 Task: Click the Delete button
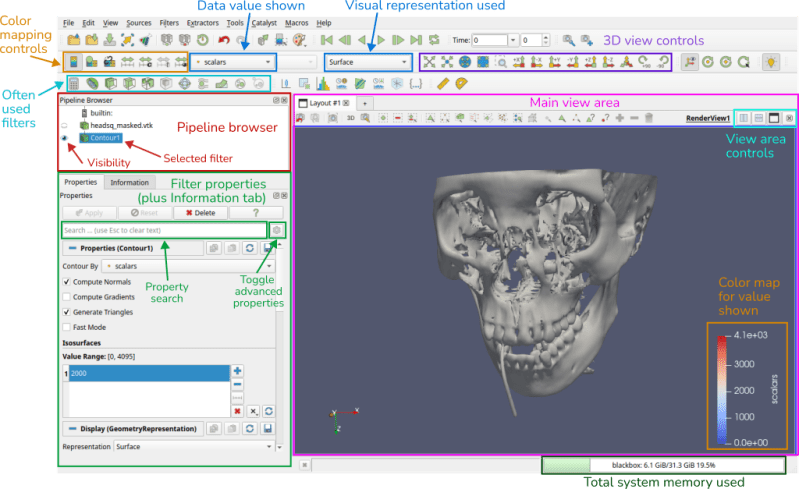[x=200, y=213]
